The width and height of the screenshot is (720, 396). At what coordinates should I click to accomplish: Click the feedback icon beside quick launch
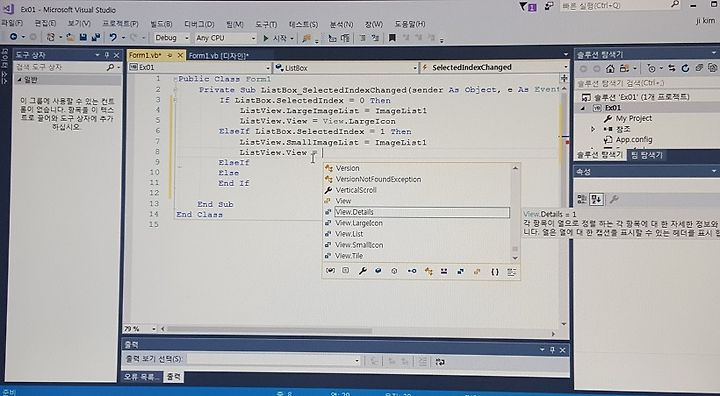(x=549, y=6)
